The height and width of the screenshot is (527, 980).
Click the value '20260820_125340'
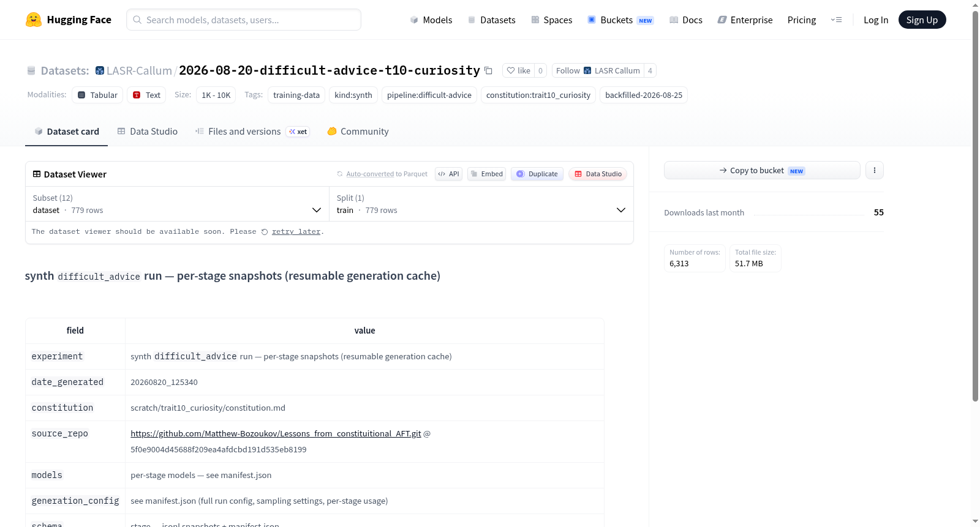coord(164,382)
